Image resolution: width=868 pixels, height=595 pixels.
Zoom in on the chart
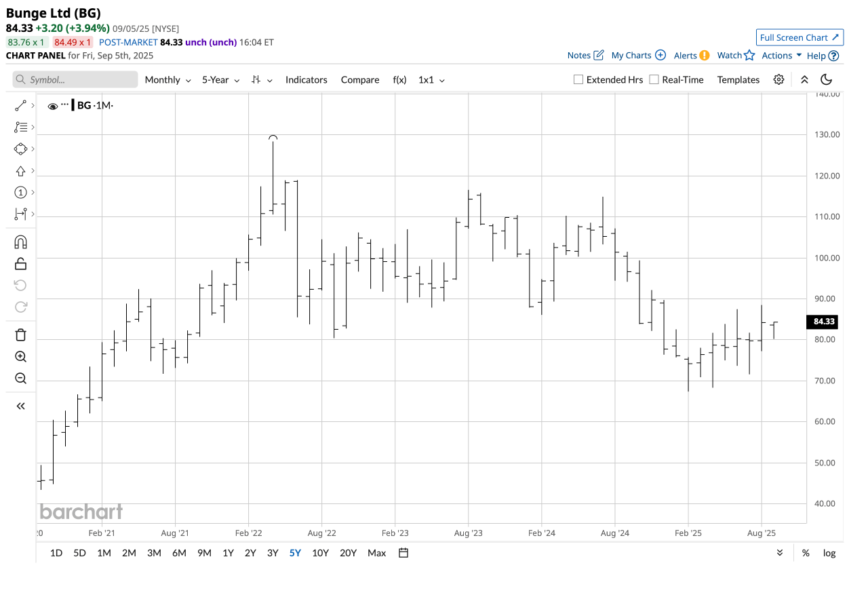[20, 356]
